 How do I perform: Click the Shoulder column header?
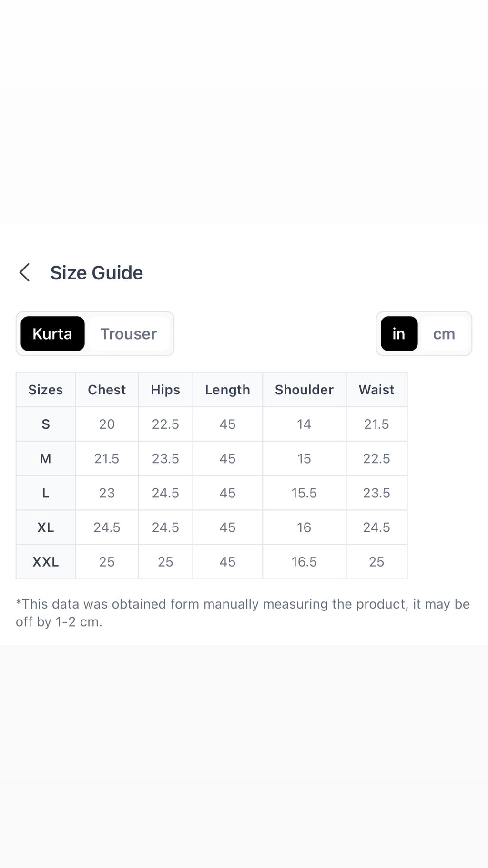point(304,390)
